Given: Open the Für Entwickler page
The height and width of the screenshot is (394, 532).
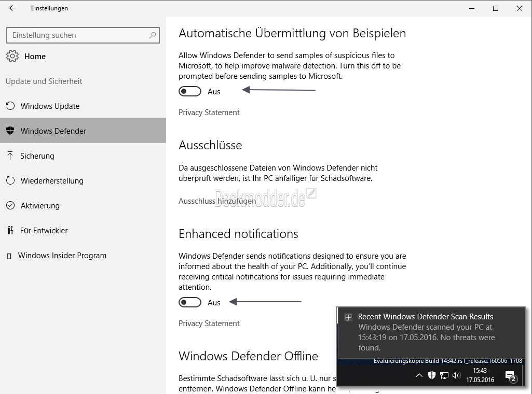Looking at the screenshot, I should pos(83,230).
